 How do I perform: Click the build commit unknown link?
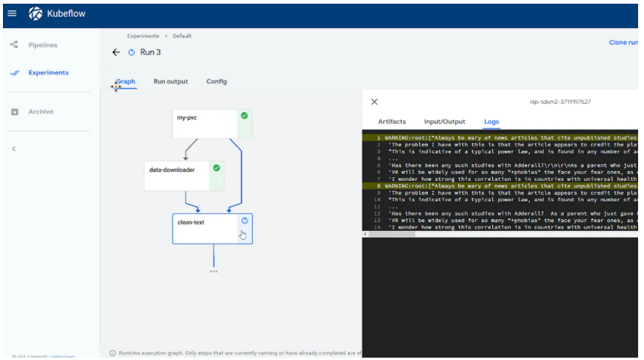[x=63, y=356]
